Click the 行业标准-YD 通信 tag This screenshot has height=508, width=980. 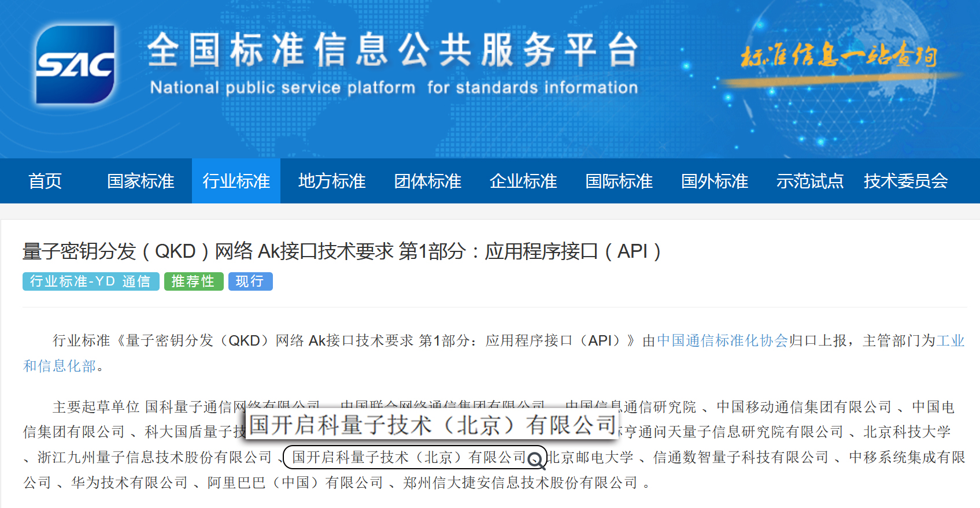pyautogui.click(x=91, y=281)
